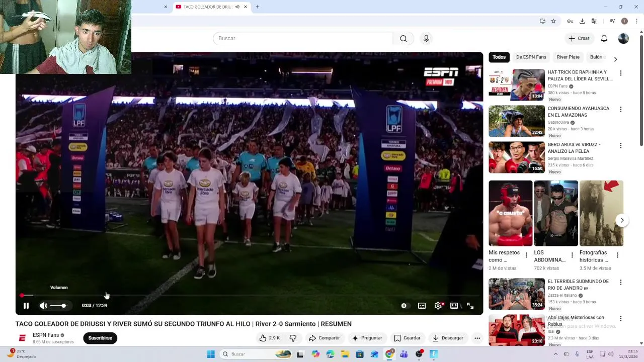
Task: Expand more filter chips with arrow
Action: click(x=615, y=59)
